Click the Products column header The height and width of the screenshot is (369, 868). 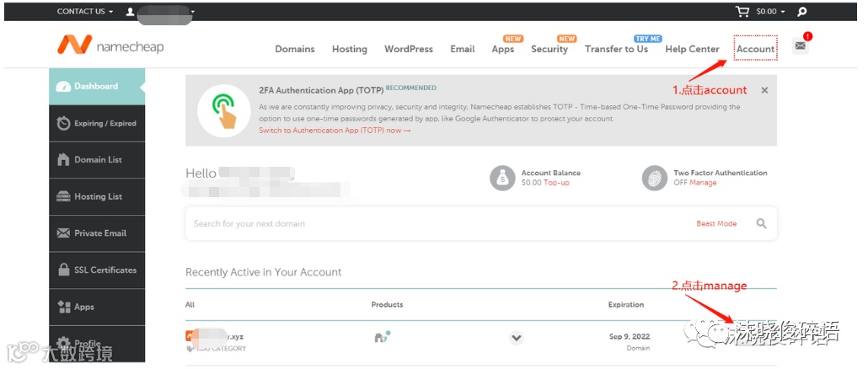tap(387, 305)
